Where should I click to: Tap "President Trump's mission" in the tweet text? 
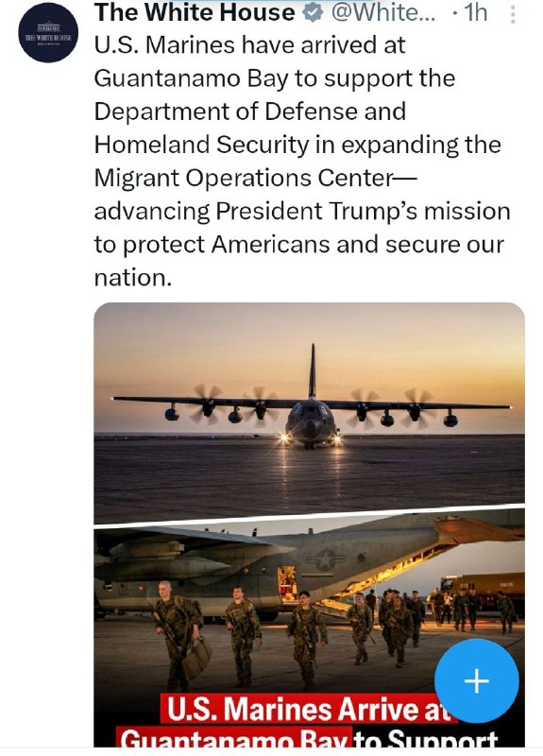pyautogui.click(x=363, y=211)
